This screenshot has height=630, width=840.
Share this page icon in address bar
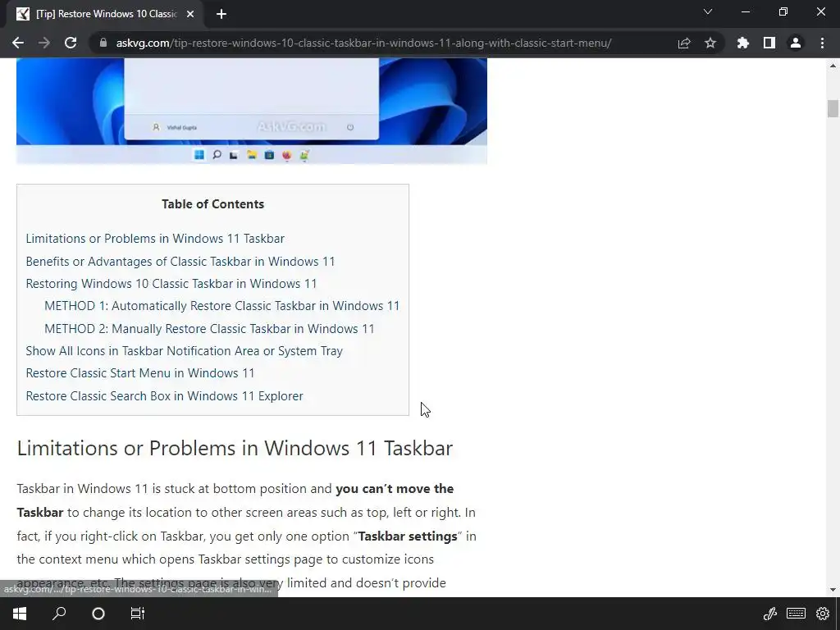pyautogui.click(x=684, y=43)
